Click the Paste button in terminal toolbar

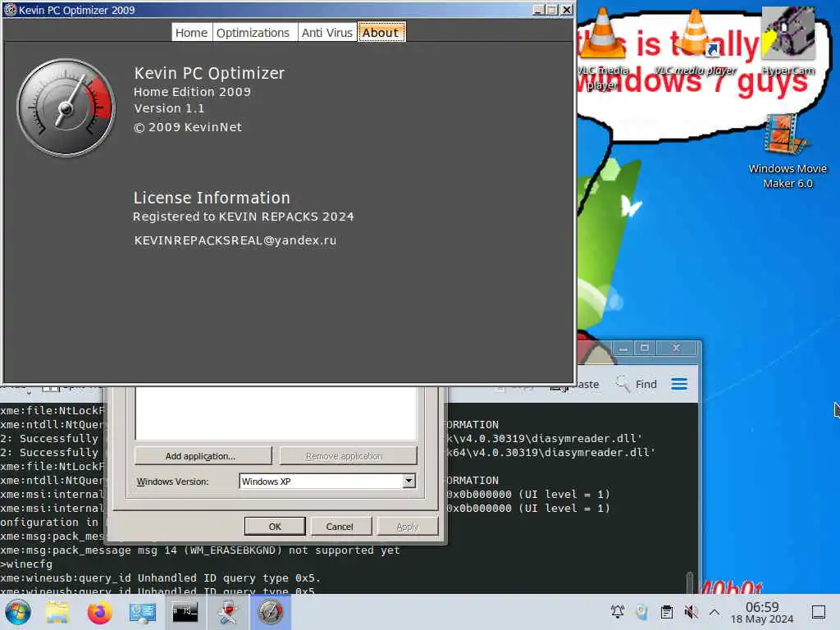click(x=574, y=385)
